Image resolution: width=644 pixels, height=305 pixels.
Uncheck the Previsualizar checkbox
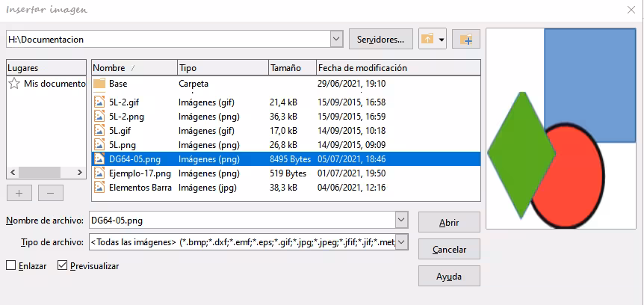(63, 265)
